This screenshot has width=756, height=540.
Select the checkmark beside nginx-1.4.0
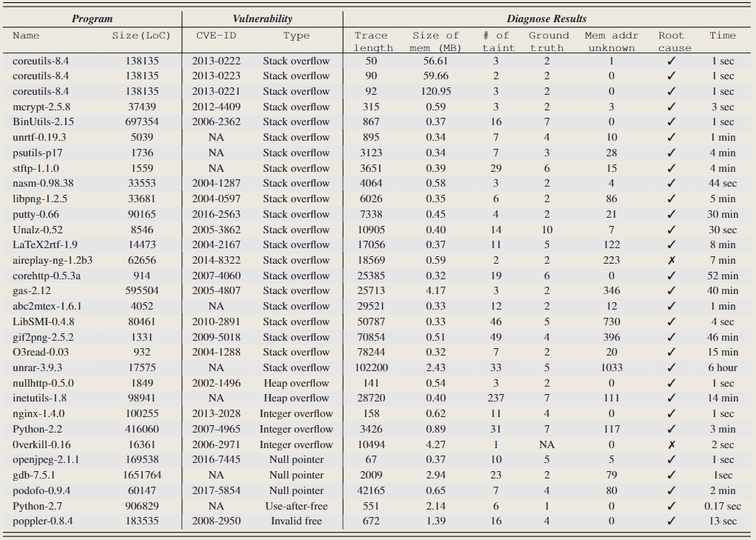tap(671, 413)
